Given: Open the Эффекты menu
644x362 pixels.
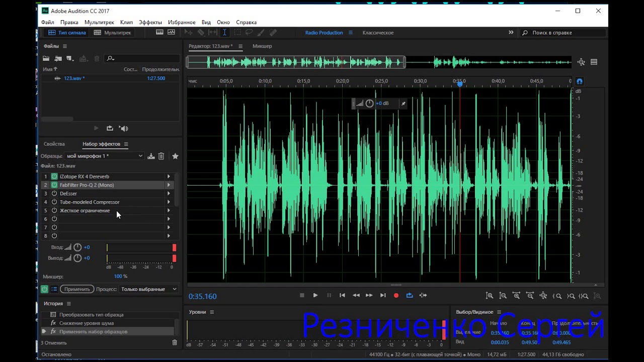Looking at the screenshot, I should coord(150,22).
